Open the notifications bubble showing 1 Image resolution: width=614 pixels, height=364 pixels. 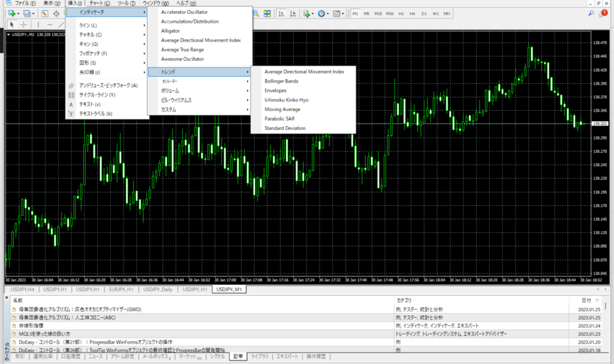click(603, 13)
